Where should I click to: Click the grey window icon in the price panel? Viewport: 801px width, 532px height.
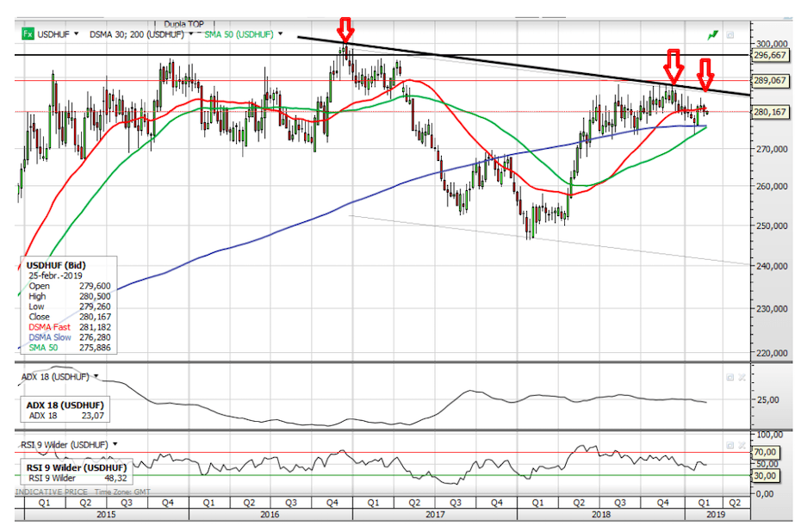point(730,35)
